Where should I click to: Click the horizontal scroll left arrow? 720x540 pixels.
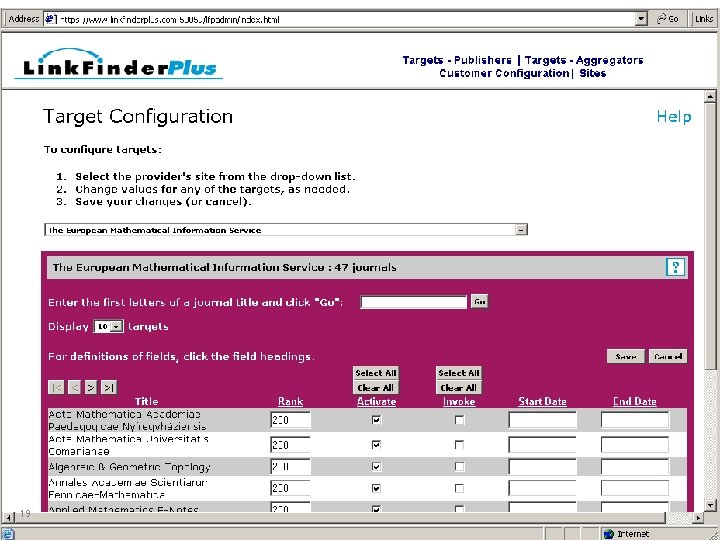click(x=8, y=518)
